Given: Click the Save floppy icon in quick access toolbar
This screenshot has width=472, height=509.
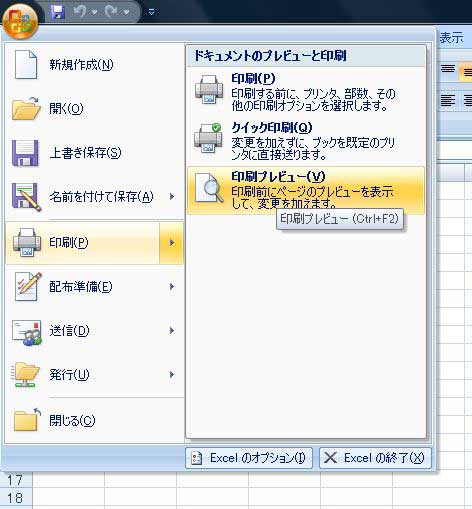Looking at the screenshot, I should point(57,12).
